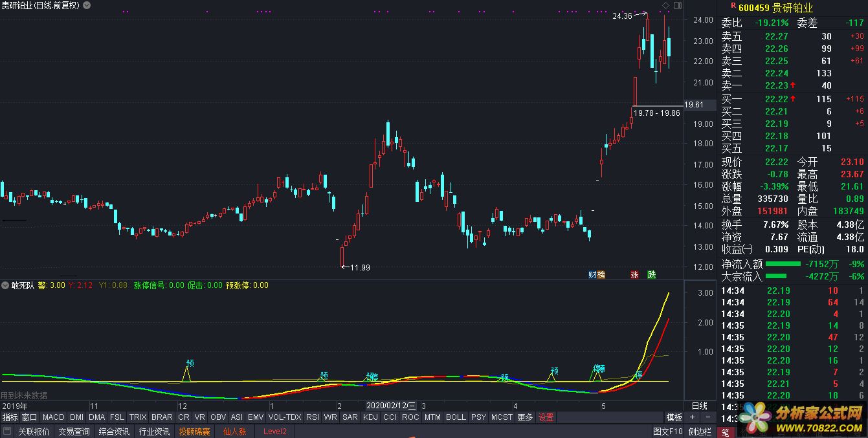Screen dimensions: 868x438
Task: Click the red R marker beside the stock code
Action: [x=733, y=6]
